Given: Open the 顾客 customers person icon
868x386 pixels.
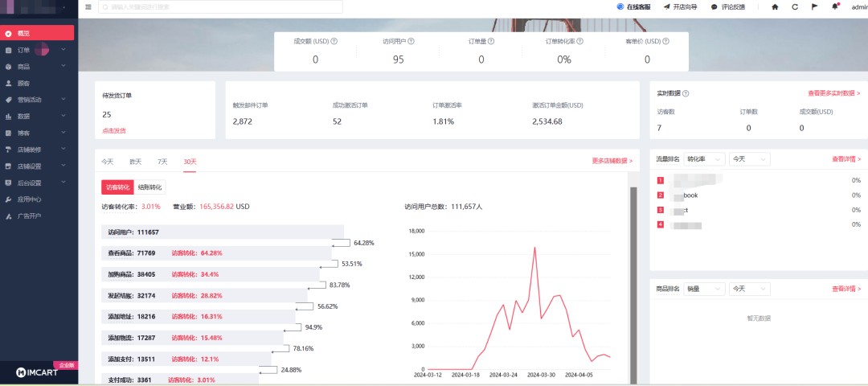Looking at the screenshot, I should click(x=8, y=83).
